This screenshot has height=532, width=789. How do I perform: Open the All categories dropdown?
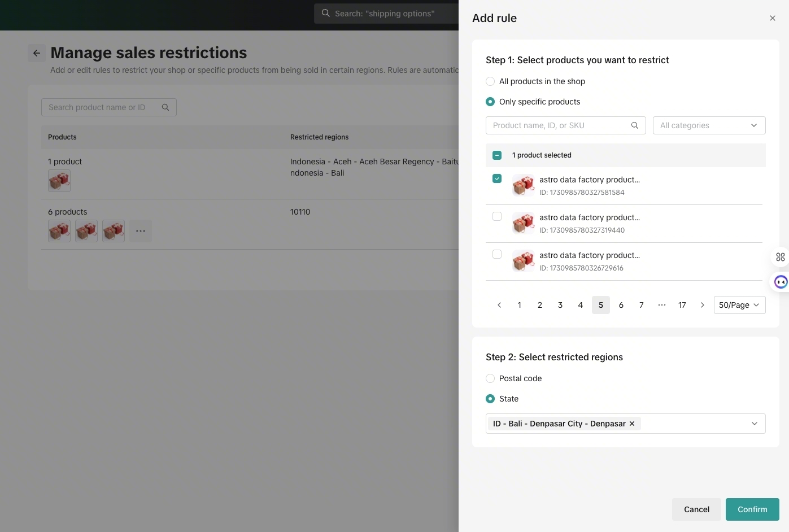(709, 125)
